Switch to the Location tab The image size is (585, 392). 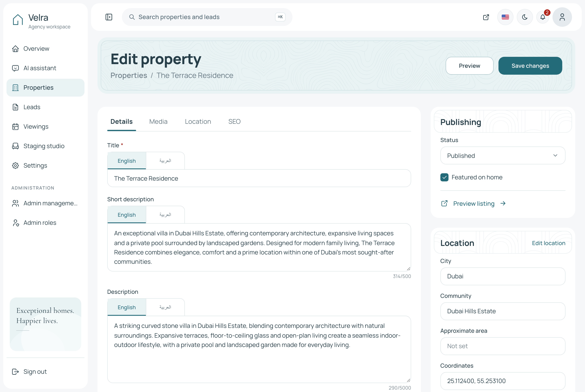[198, 122]
